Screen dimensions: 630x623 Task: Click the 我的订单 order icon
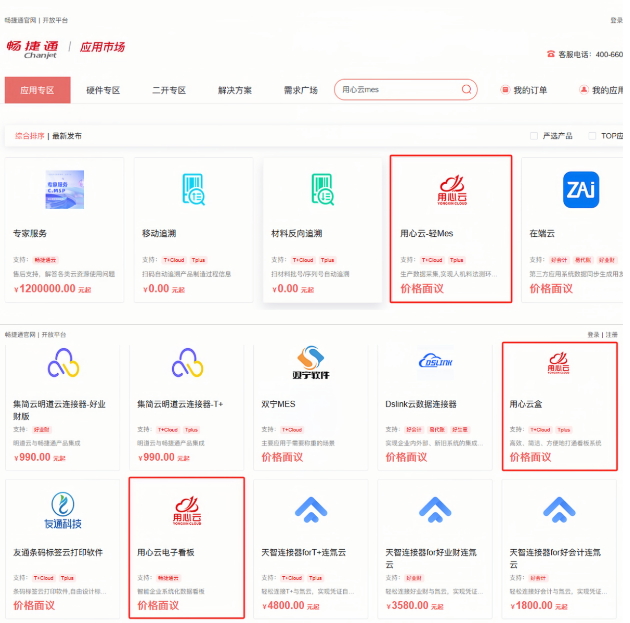point(505,90)
